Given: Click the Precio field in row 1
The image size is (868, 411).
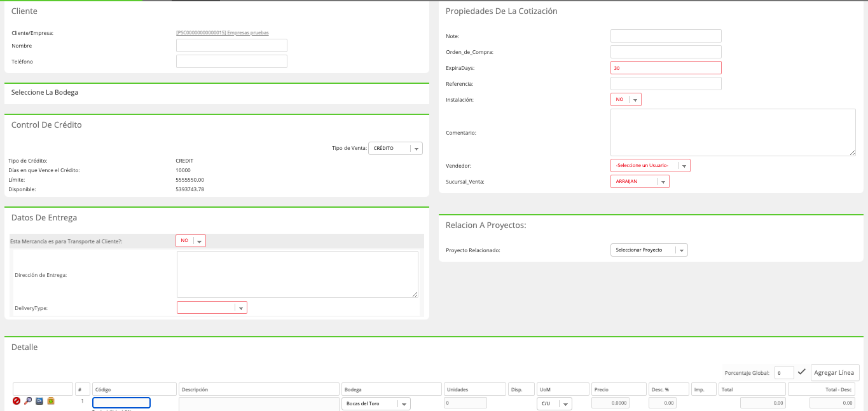Looking at the screenshot, I should [610, 403].
